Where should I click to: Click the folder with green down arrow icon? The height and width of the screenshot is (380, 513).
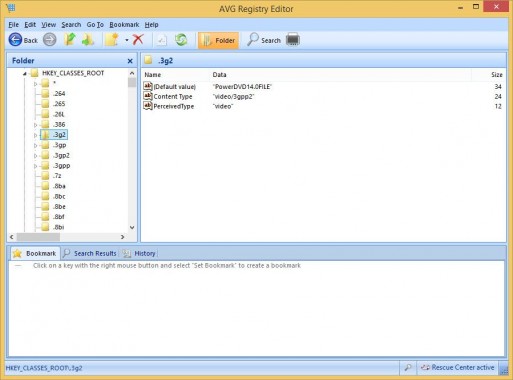88,40
